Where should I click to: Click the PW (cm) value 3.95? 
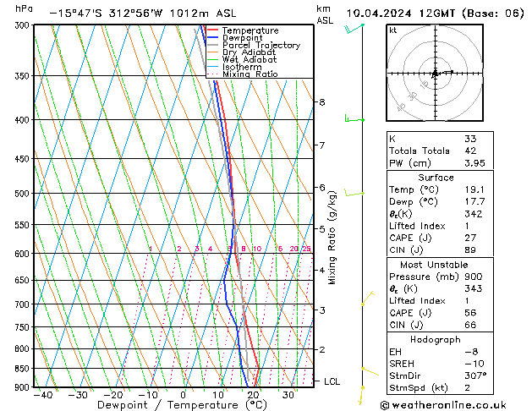474,163
